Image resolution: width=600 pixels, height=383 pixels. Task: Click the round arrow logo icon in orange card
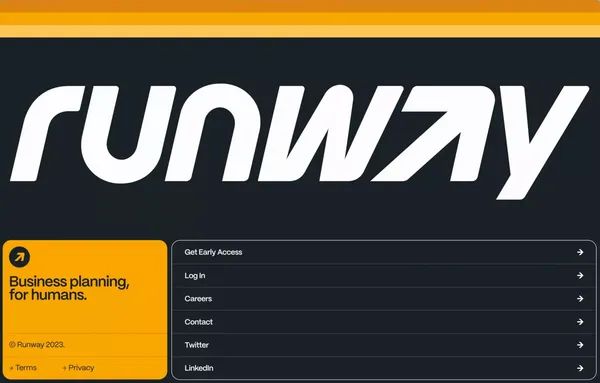[x=20, y=257]
